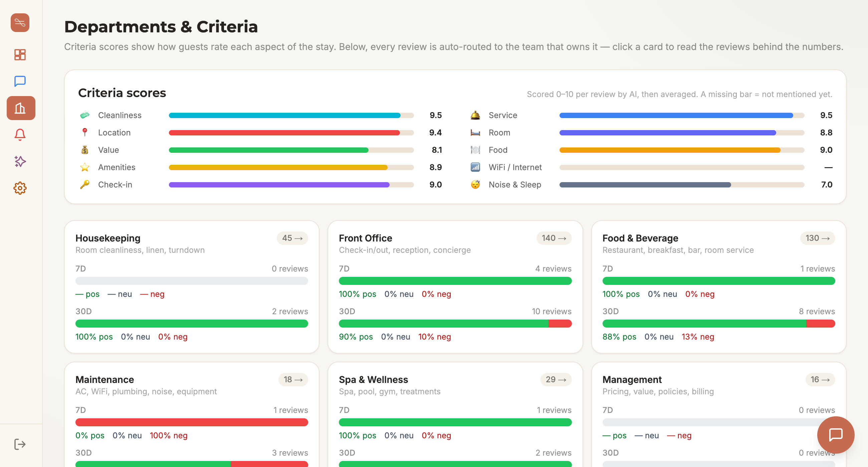Click '88% pos' in Food & Beverage card
868x467 pixels.
point(619,337)
